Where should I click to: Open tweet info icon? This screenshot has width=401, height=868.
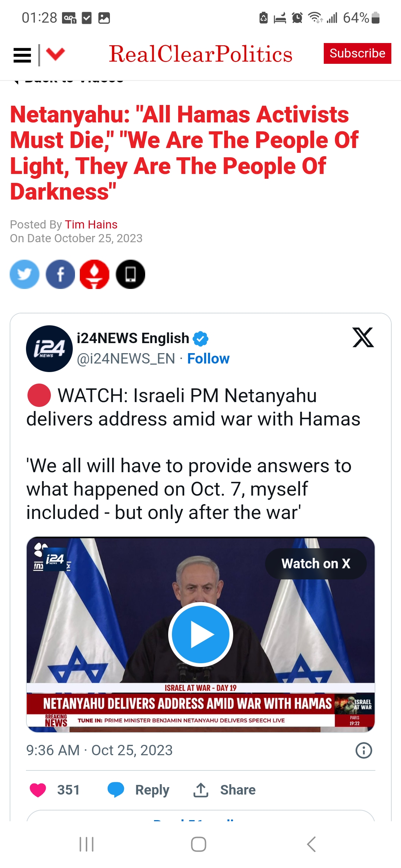click(x=364, y=750)
